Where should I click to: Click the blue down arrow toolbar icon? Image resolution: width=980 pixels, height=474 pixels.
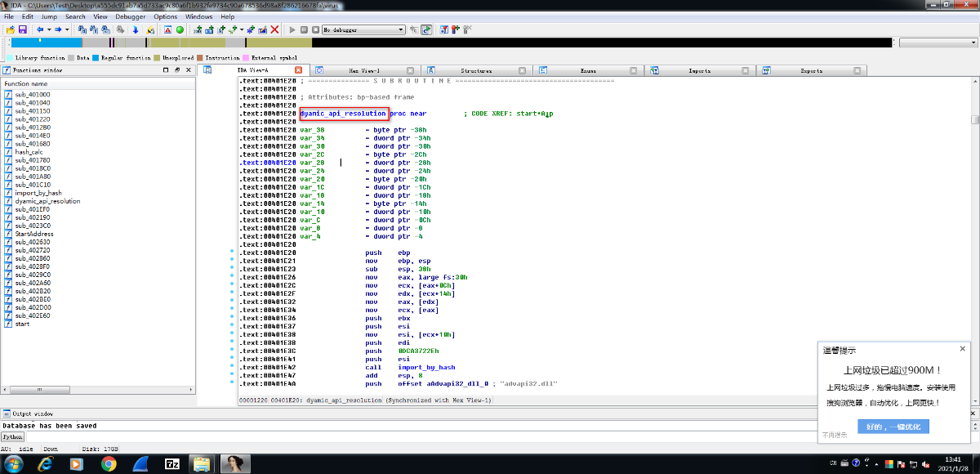click(136, 29)
